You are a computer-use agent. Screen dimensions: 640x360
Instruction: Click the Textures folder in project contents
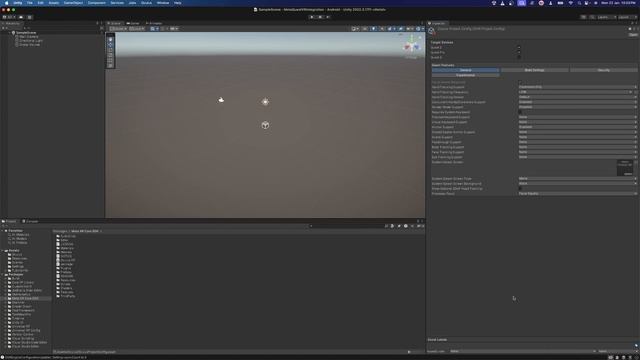(67, 292)
